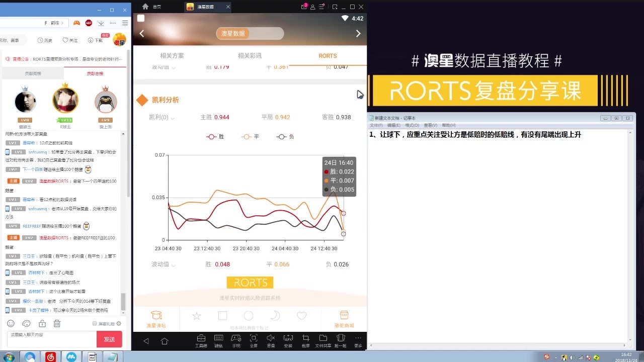644x362 pixels.
Task: Tap the Android home button
Action: tap(165, 341)
